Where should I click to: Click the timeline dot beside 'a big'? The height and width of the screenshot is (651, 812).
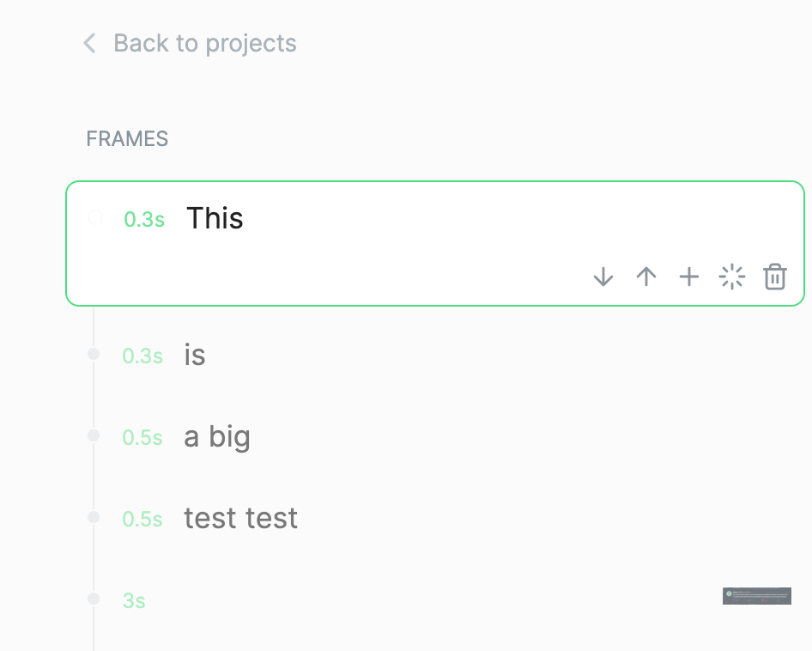[x=94, y=435]
